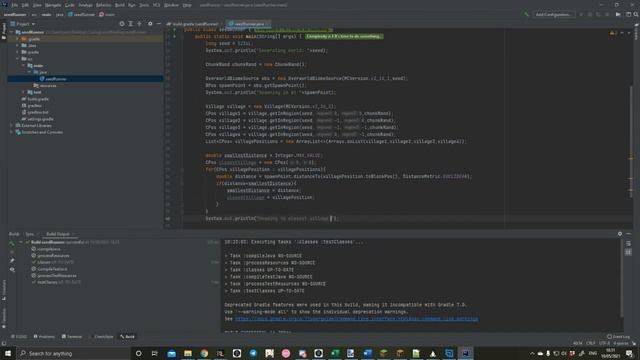The width and height of the screenshot is (640, 360).
Task: Collapse the Build seedRunner result node
Action: (21, 242)
